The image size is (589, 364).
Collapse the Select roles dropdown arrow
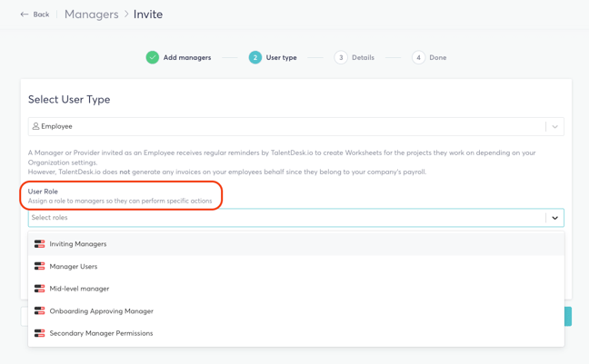(554, 218)
